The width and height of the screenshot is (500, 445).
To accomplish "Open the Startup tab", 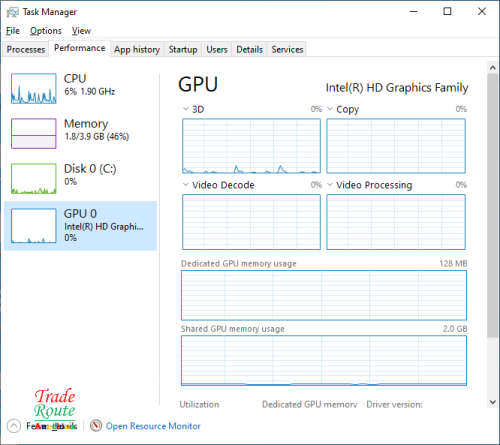I will tap(183, 50).
